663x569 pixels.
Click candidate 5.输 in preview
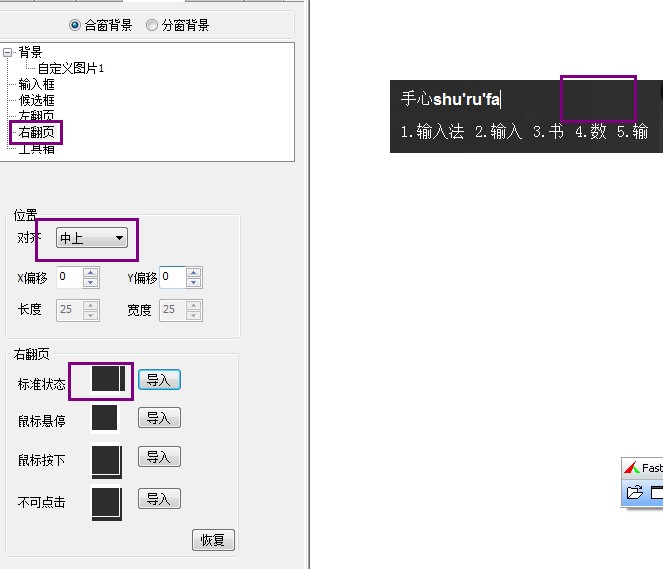[632, 131]
